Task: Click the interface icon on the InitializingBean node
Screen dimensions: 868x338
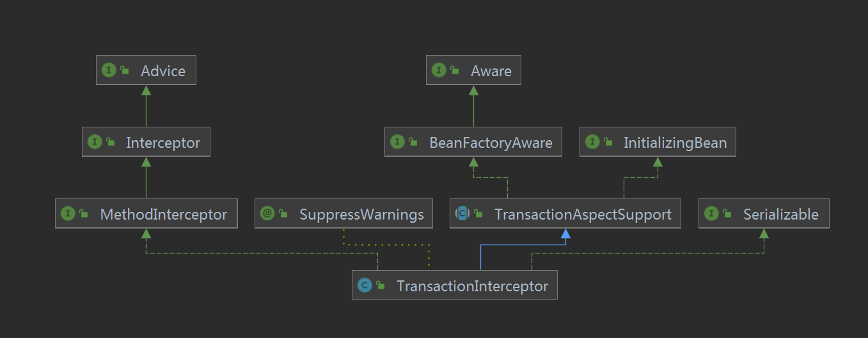Action: (x=592, y=142)
